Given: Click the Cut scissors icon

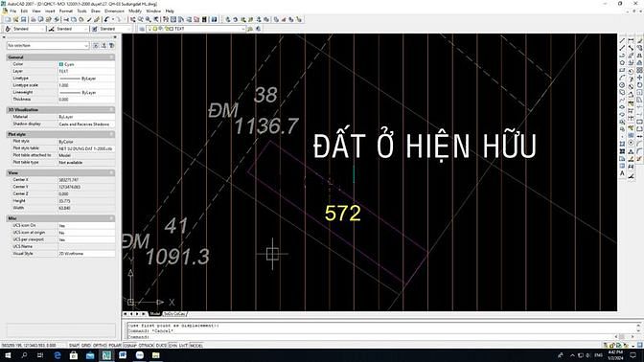Looking at the screenshot, I should (66, 19).
